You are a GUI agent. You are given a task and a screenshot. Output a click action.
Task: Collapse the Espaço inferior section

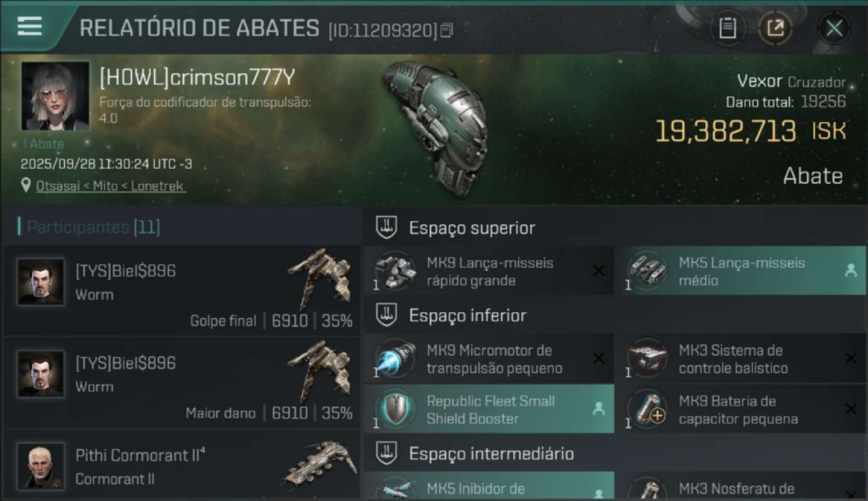coord(615,315)
